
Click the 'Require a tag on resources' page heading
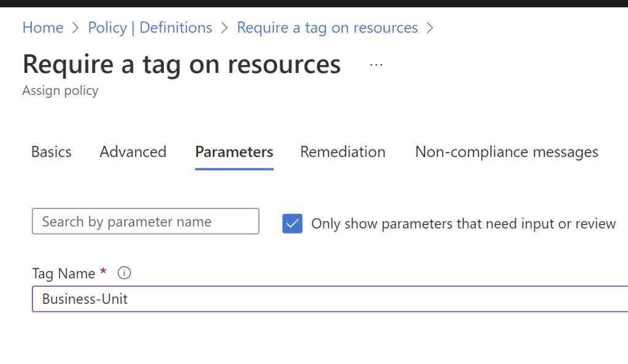(182, 64)
